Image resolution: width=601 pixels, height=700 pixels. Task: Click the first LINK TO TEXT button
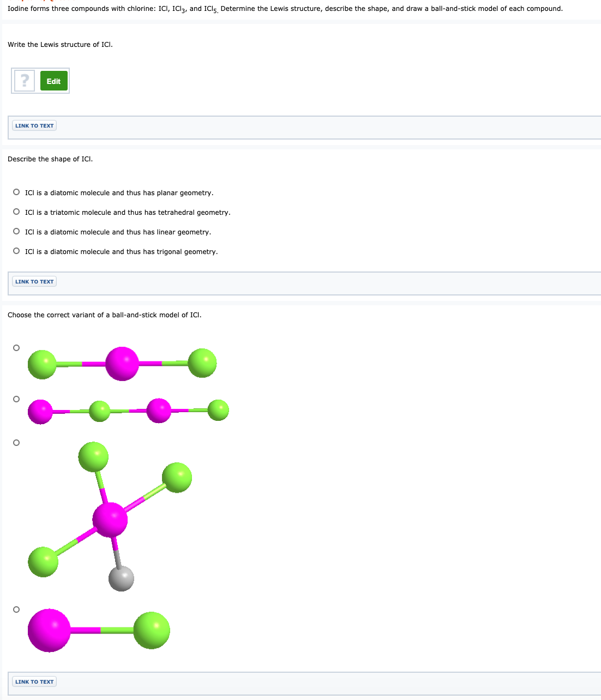tap(34, 125)
